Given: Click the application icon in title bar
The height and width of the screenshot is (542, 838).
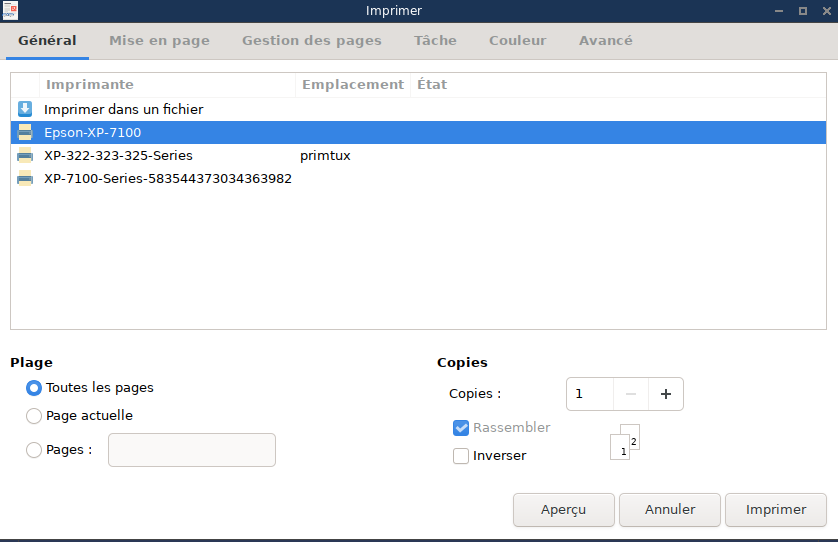Looking at the screenshot, I should pos(10,11).
